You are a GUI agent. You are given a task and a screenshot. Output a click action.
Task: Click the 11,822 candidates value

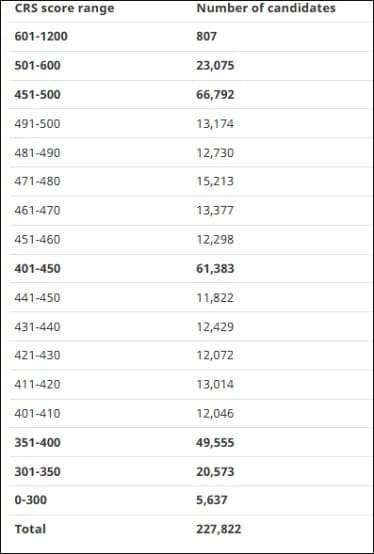tap(215, 298)
